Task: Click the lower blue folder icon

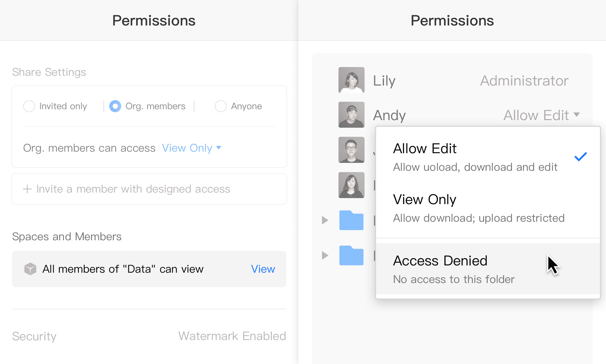Action: (x=351, y=255)
